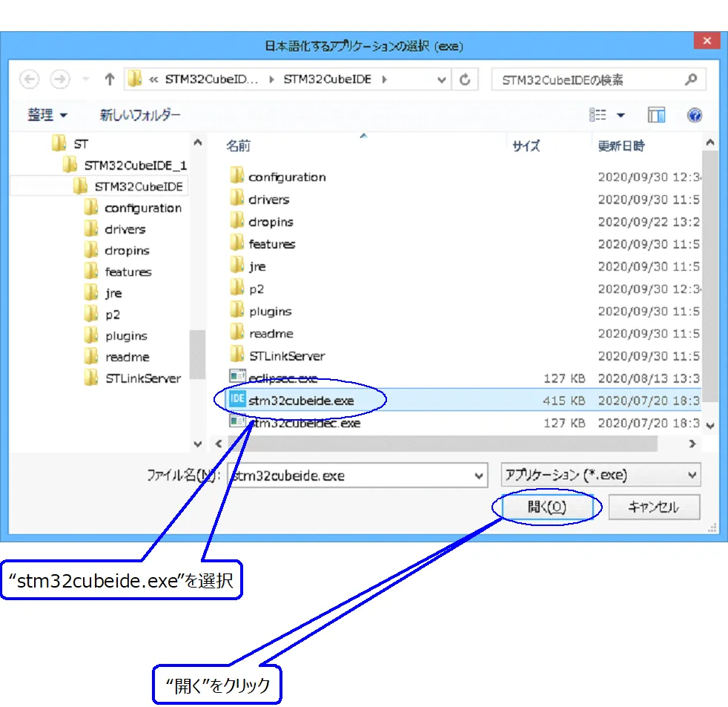Click the Up folder arrow icon

tap(109, 79)
